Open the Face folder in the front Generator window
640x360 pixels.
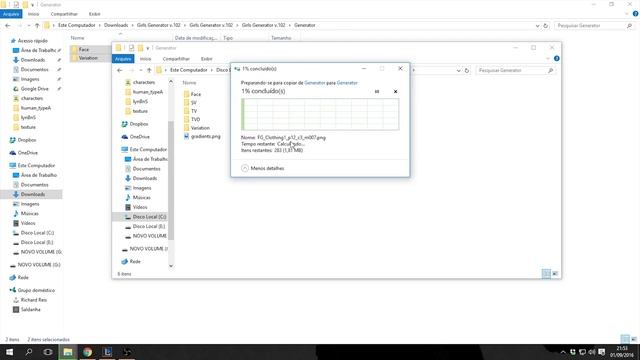pos(192,94)
